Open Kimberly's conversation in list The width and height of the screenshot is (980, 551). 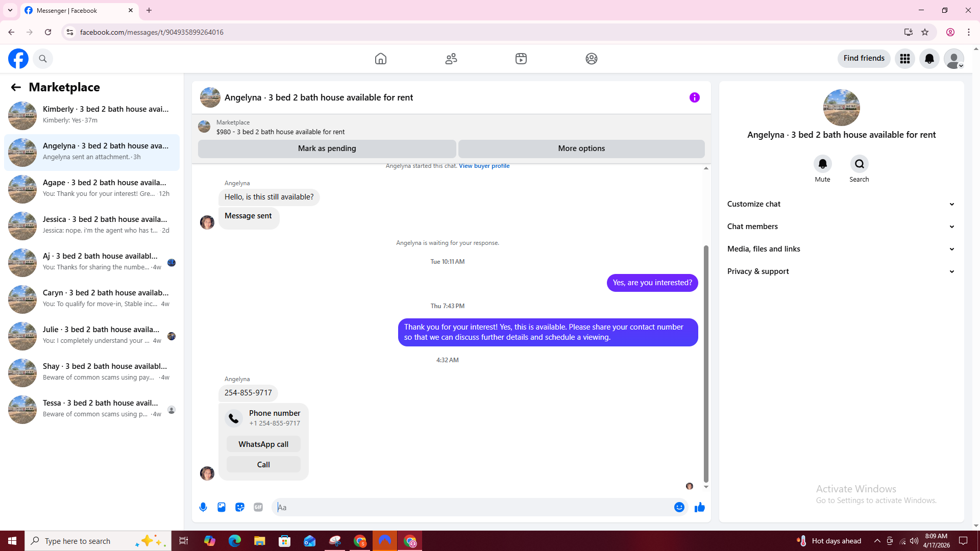[92, 115]
